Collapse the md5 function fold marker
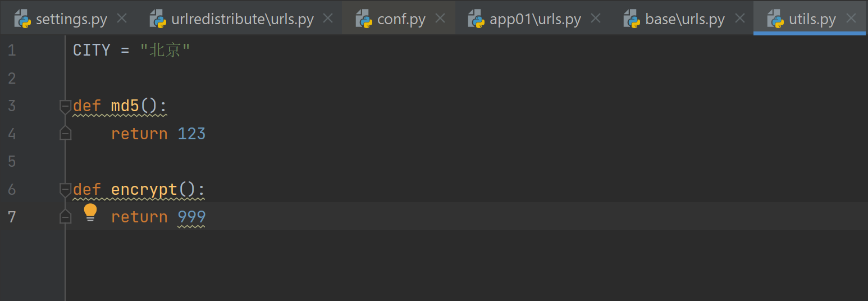 (66, 107)
